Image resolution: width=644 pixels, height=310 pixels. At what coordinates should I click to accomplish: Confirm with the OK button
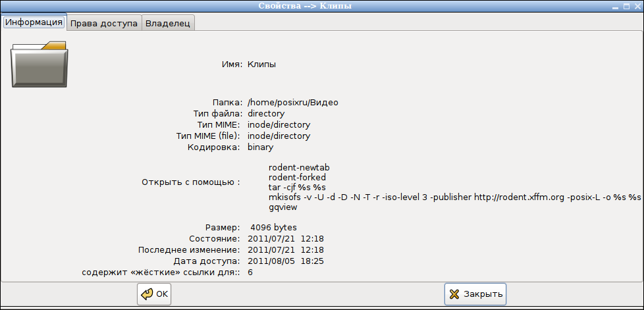[x=154, y=294]
